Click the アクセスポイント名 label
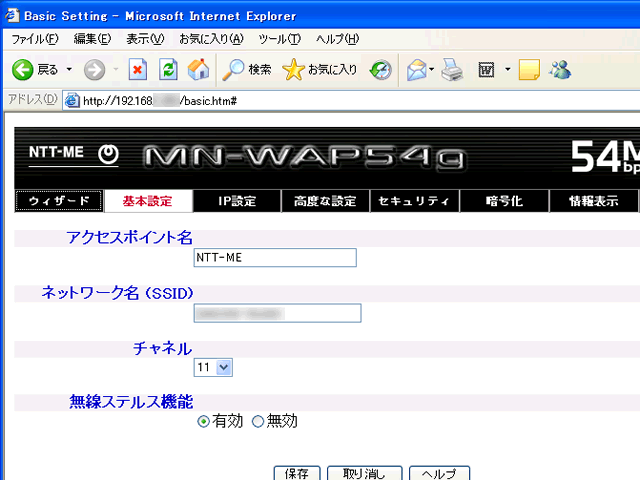Image resolution: width=640 pixels, height=480 pixels. [x=129, y=238]
